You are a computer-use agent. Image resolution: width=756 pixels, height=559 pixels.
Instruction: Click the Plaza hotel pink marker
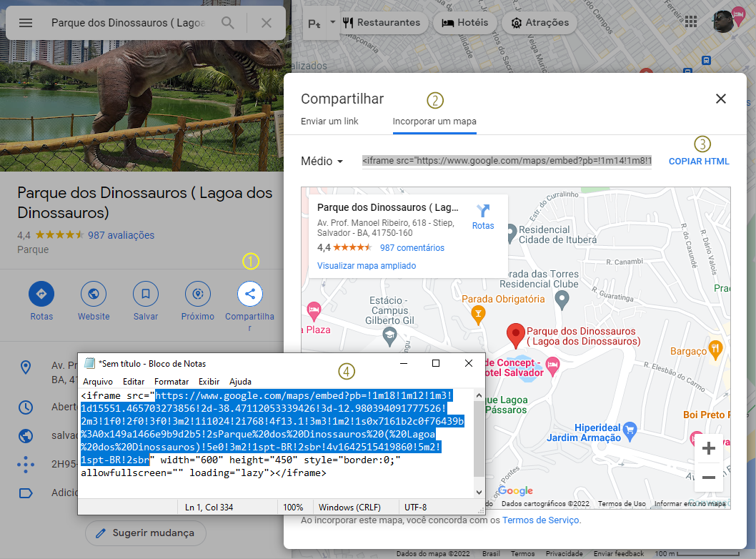click(x=314, y=311)
